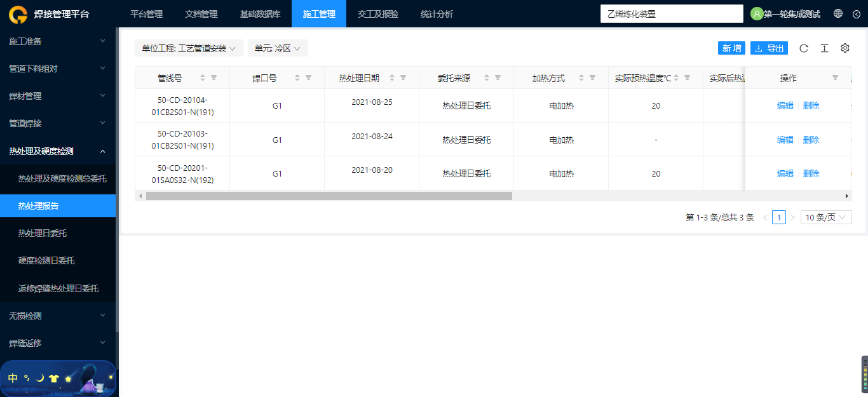The width and height of the screenshot is (868, 397).
Task: Open filter icon for 热处理日期 column
Action: (403, 77)
